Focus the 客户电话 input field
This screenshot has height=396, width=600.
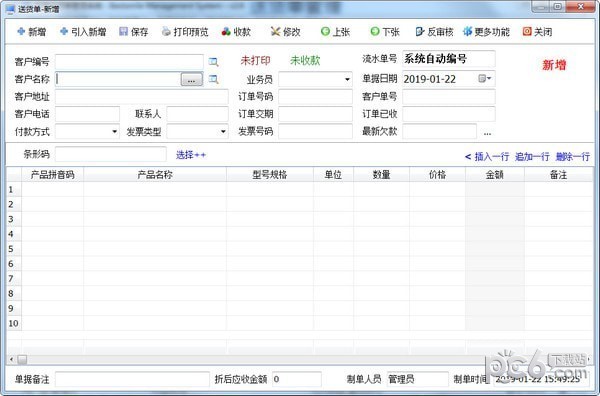pyautogui.click(x=87, y=114)
